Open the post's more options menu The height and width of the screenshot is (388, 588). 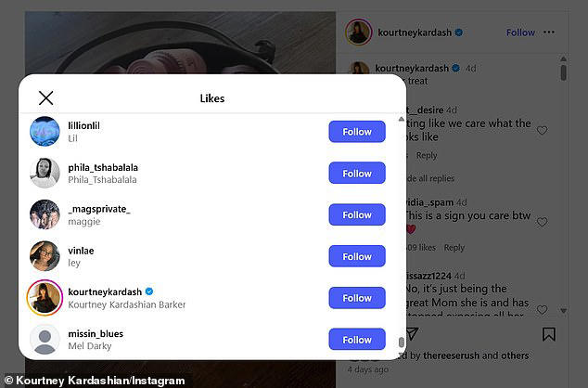(x=549, y=32)
